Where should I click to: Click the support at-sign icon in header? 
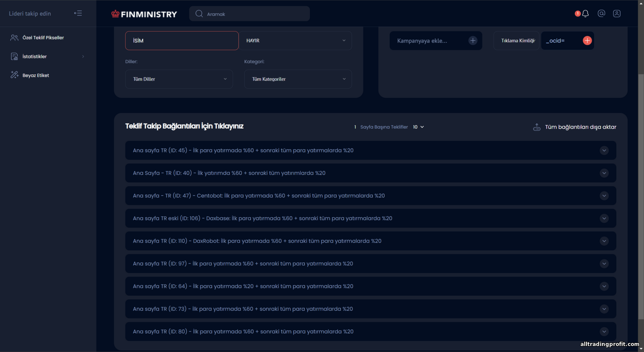601,14
